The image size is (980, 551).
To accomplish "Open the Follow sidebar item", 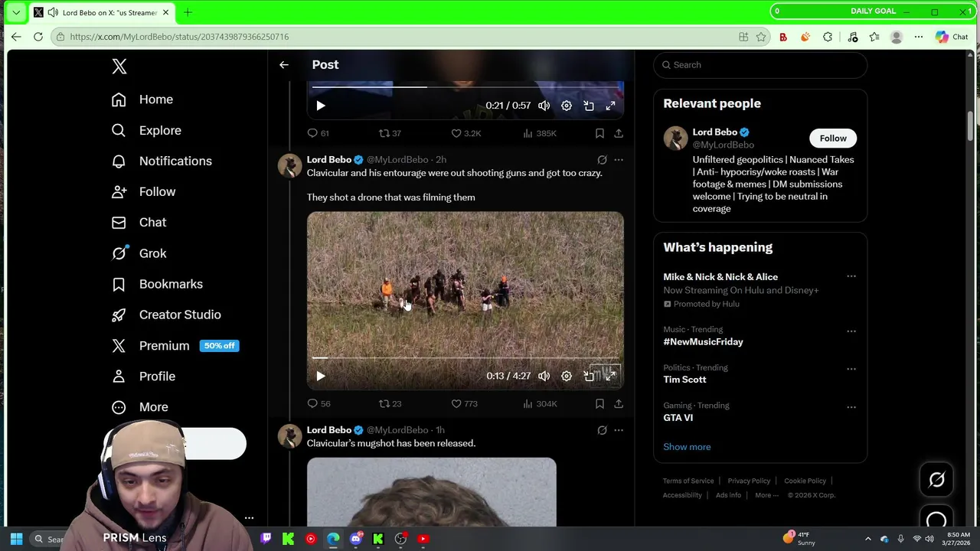I will point(143,191).
